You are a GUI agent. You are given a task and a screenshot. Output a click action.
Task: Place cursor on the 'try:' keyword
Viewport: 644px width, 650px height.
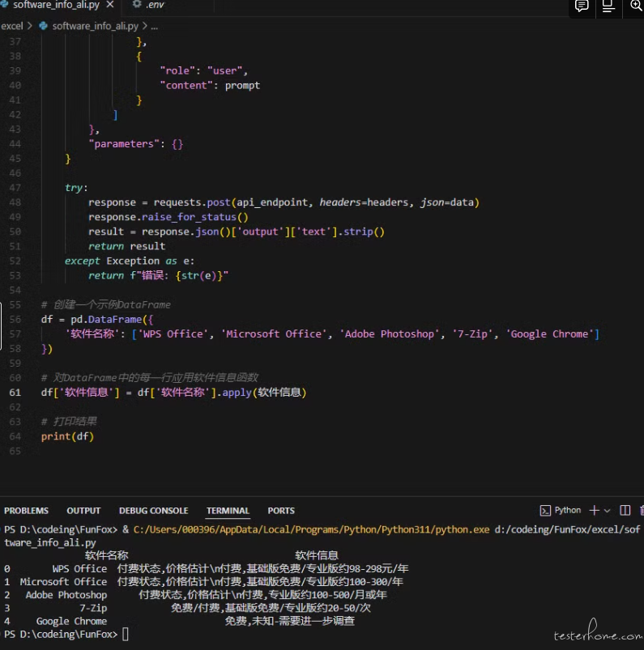coord(74,188)
